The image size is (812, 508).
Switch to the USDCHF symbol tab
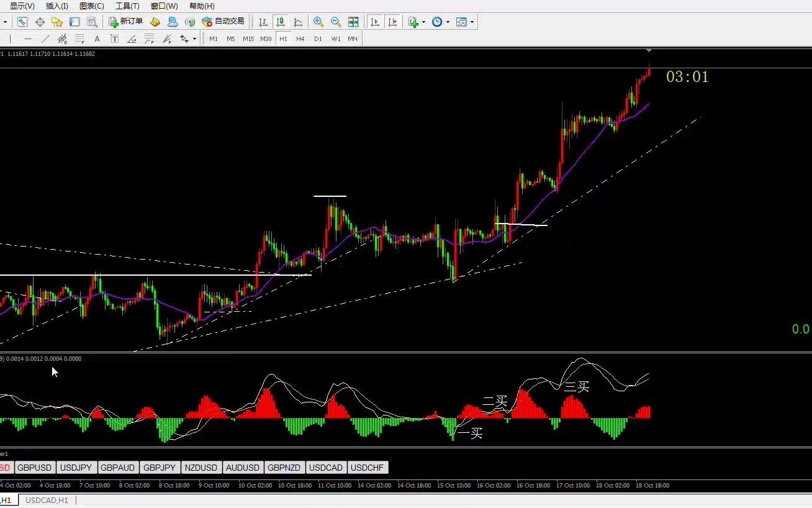pyautogui.click(x=368, y=468)
